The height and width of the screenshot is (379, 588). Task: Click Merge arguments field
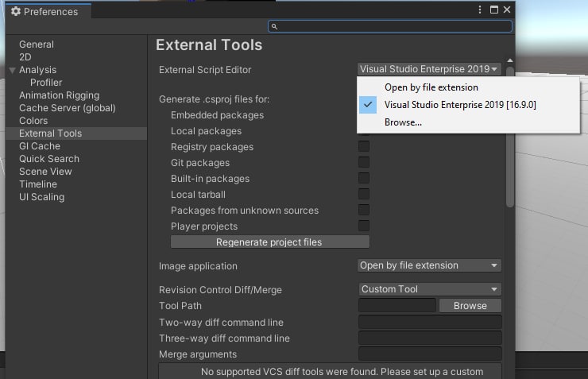[430, 354]
